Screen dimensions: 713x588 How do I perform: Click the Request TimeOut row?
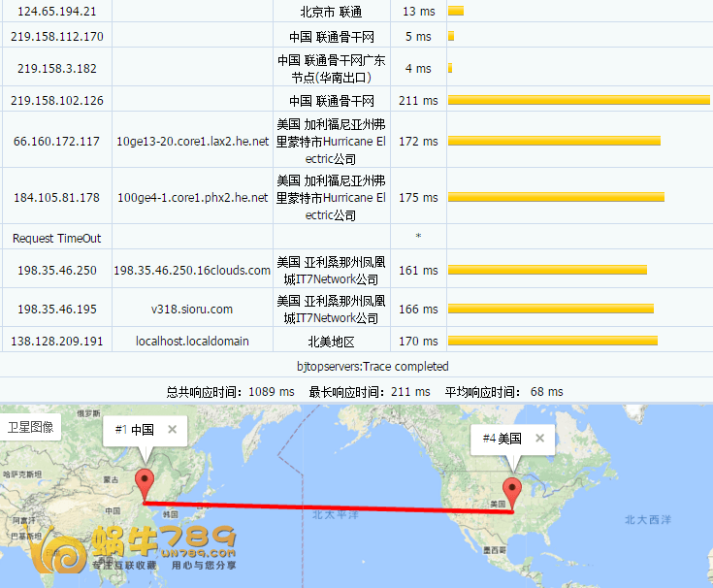point(56,238)
